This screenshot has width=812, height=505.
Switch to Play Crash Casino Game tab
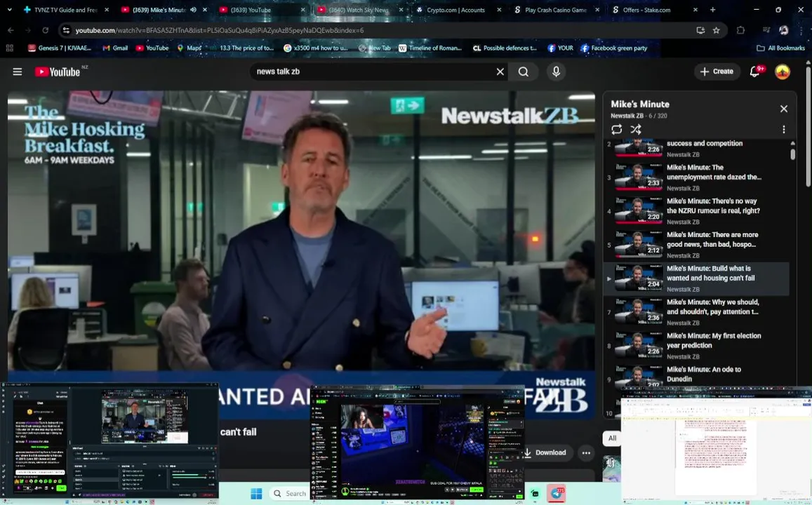(554, 10)
